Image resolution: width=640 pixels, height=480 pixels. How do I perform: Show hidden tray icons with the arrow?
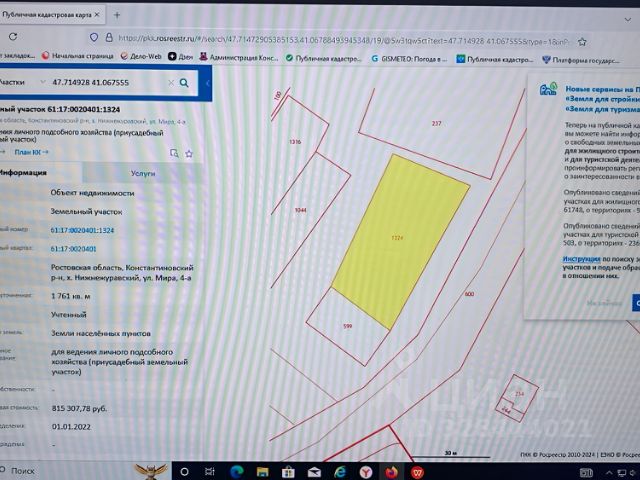coord(609,472)
